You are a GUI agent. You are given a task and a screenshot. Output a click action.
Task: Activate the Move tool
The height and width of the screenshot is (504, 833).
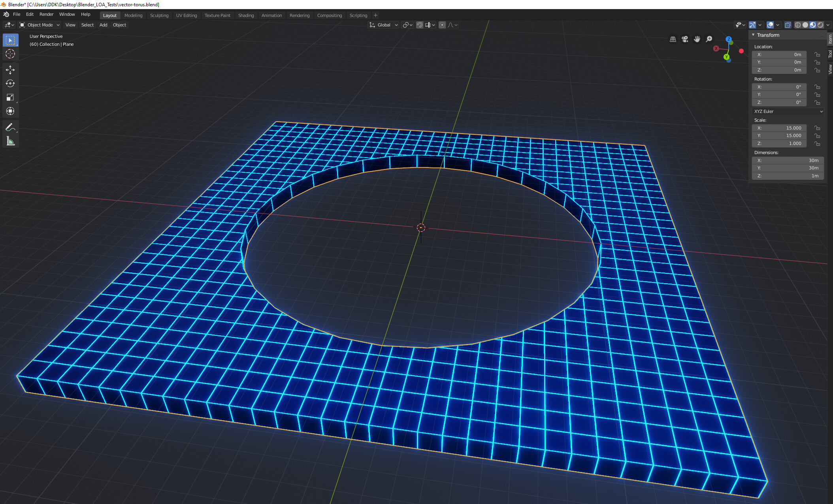pyautogui.click(x=10, y=70)
